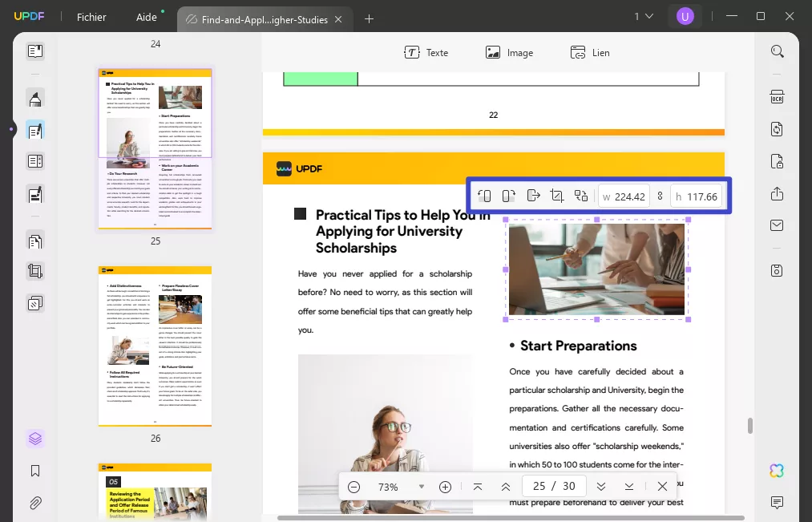
Task: Extract the selected image from the page
Action: pyautogui.click(x=534, y=196)
